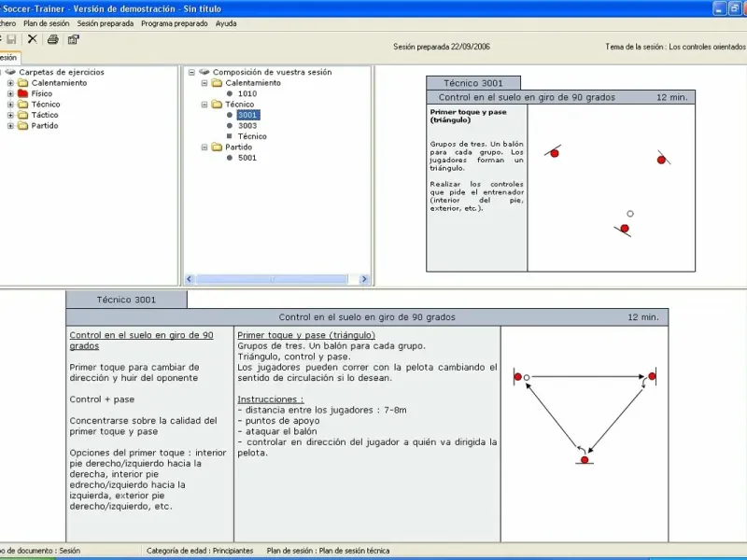Open the Ayuda menu
747x560 pixels.
point(226,23)
